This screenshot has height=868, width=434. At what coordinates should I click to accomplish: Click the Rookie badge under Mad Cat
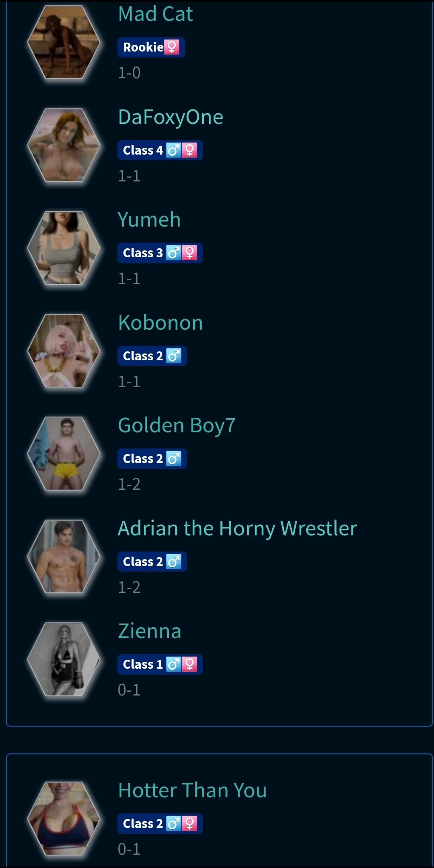tap(151, 47)
